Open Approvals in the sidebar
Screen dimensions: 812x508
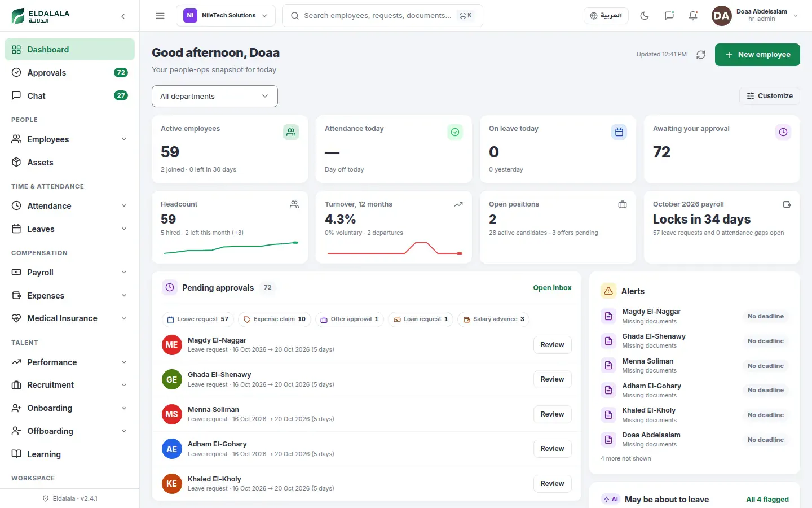[69, 73]
